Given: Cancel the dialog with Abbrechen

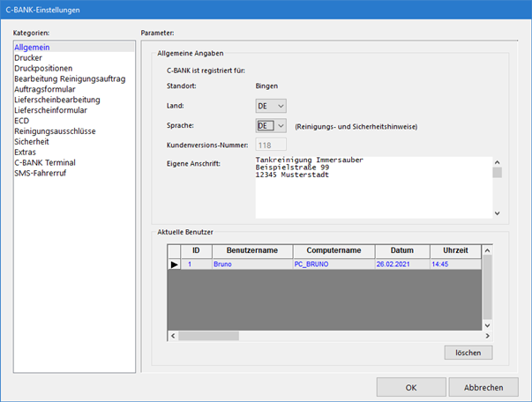Looking at the screenshot, I should point(483,387).
